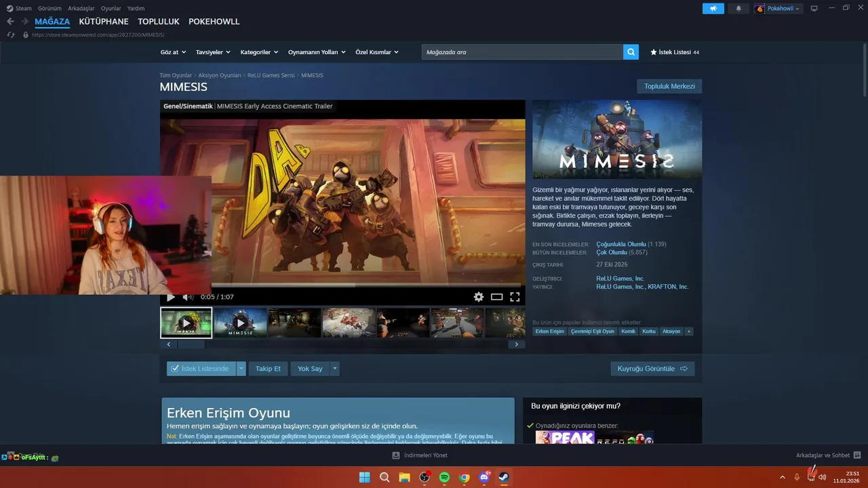This screenshot has height=488, width=868.
Task: Open Windows Start menu icon in taskbar
Action: 365,477
